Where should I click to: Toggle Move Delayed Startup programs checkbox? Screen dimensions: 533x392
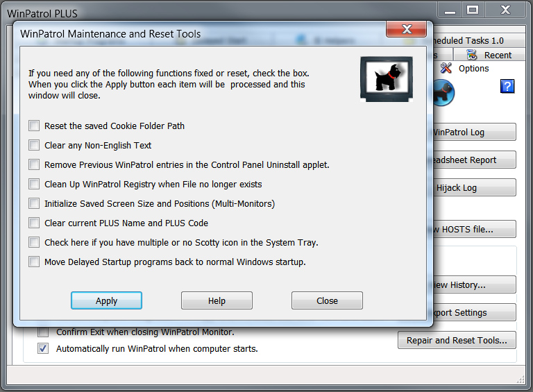pyautogui.click(x=34, y=262)
